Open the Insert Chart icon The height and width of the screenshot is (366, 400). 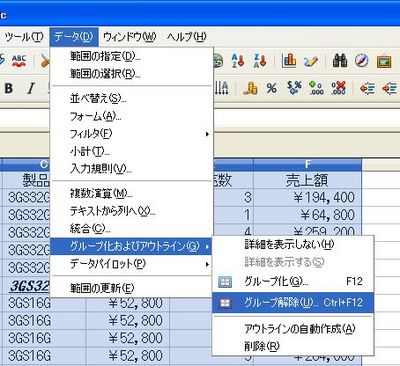pyautogui.click(x=289, y=61)
